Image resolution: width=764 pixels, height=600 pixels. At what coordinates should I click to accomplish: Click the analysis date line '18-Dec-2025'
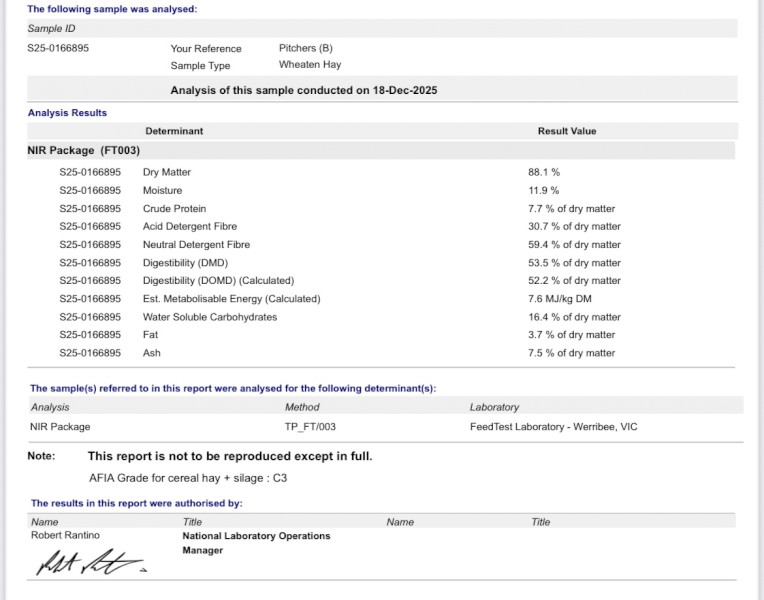pos(304,90)
